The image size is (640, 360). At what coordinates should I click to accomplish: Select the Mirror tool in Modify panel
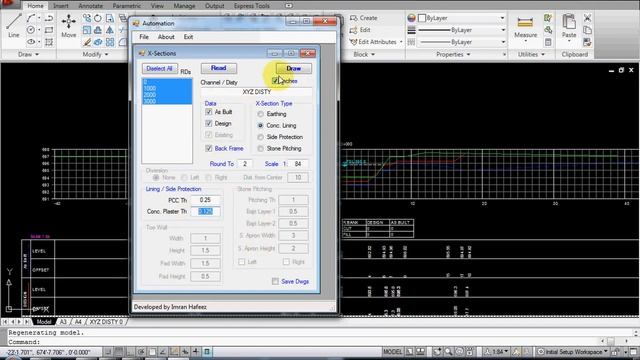pos(110,30)
